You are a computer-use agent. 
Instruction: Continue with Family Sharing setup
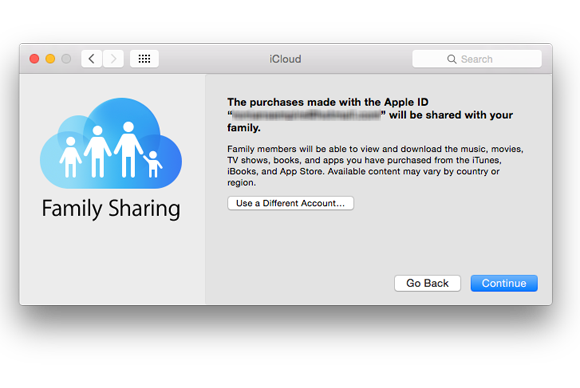tap(504, 283)
